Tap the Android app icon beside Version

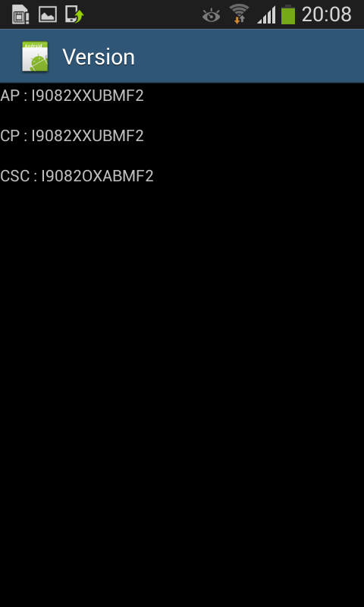[35, 56]
